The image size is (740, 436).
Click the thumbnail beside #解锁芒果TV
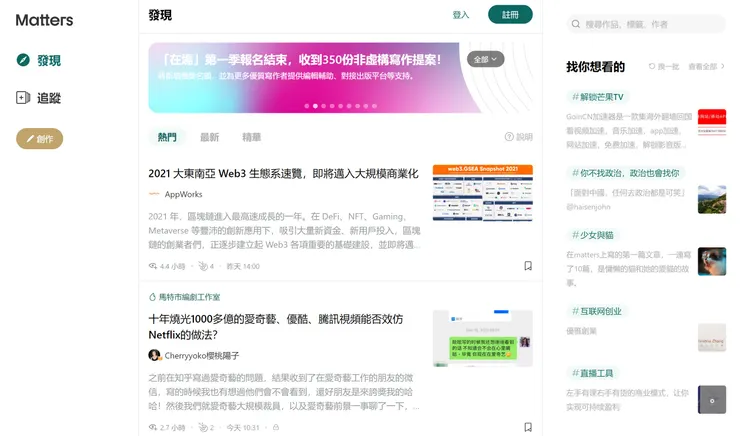pos(712,123)
